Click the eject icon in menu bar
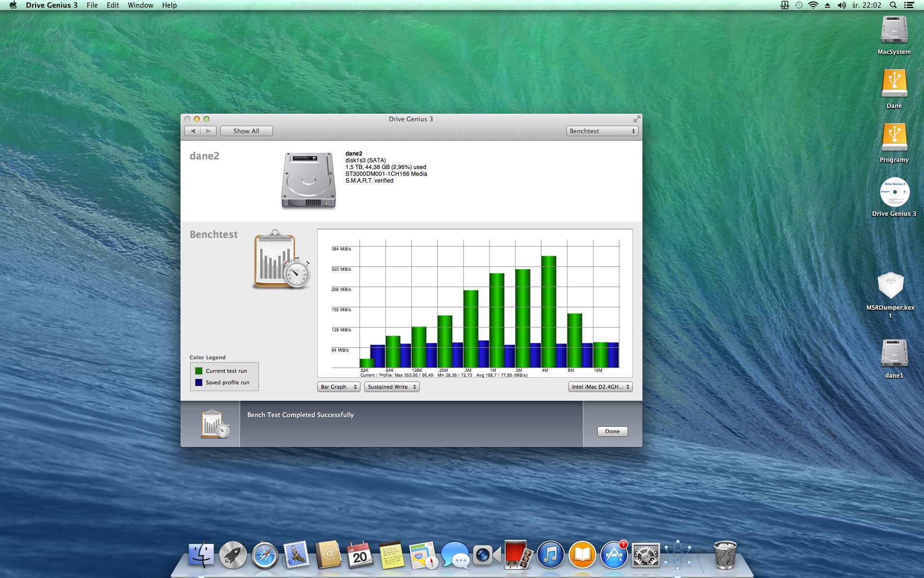The width and height of the screenshot is (924, 578). coord(827,5)
